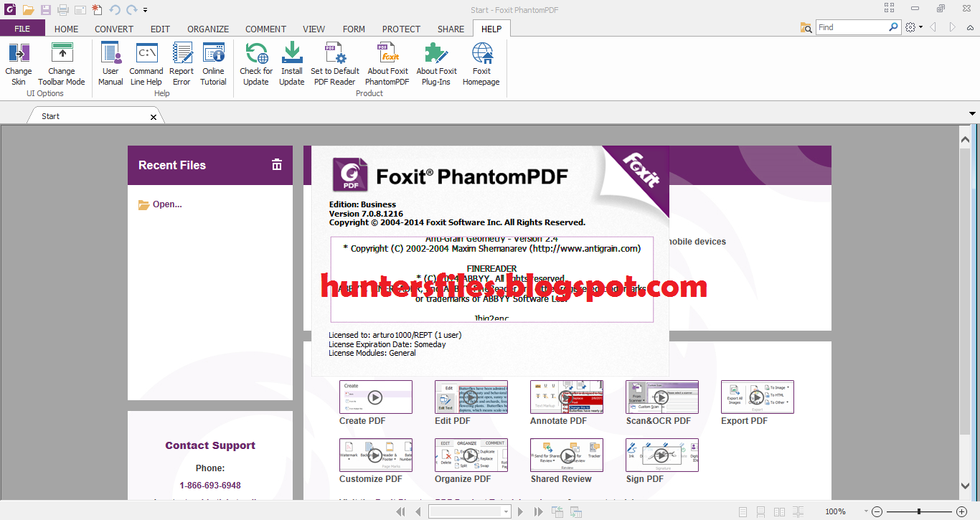The image size is (980, 520).
Task: Go to first page arrow in status bar
Action: [x=402, y=511]
